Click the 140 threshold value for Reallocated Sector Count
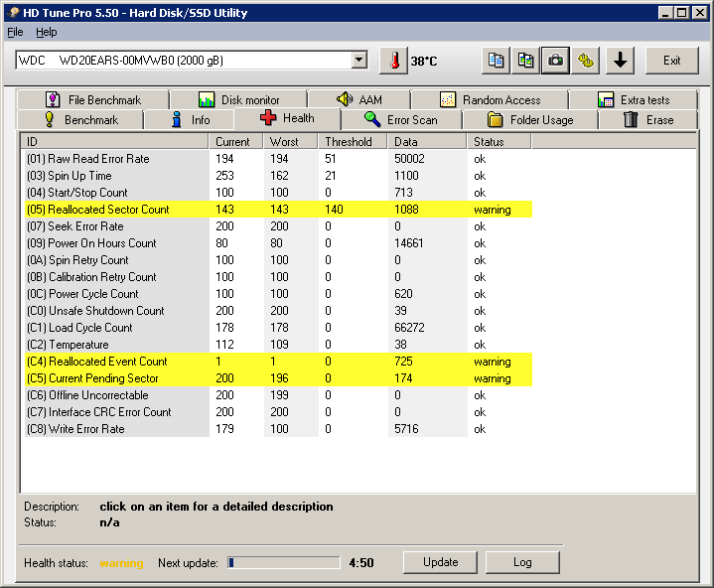Screen dimensions: 714x588 [334, 209]
